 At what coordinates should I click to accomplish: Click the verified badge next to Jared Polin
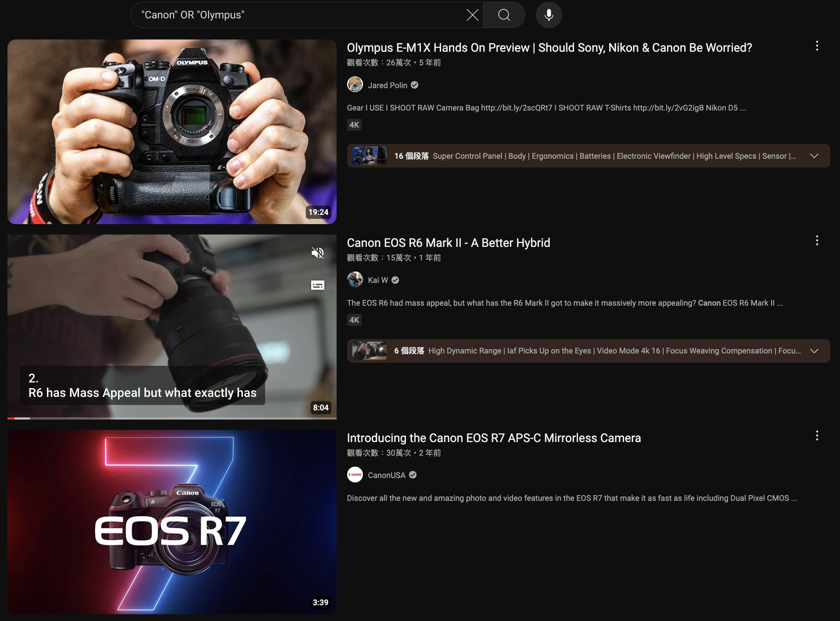414,85
